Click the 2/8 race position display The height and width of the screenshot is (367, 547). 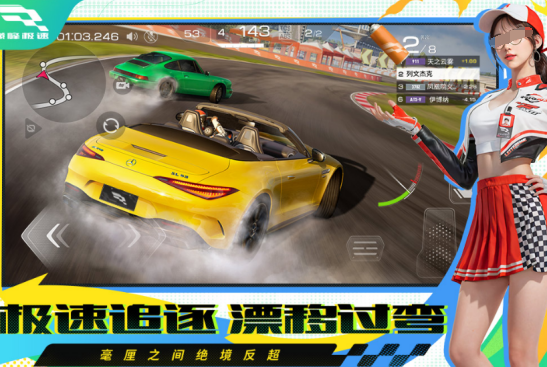point(419,44)
